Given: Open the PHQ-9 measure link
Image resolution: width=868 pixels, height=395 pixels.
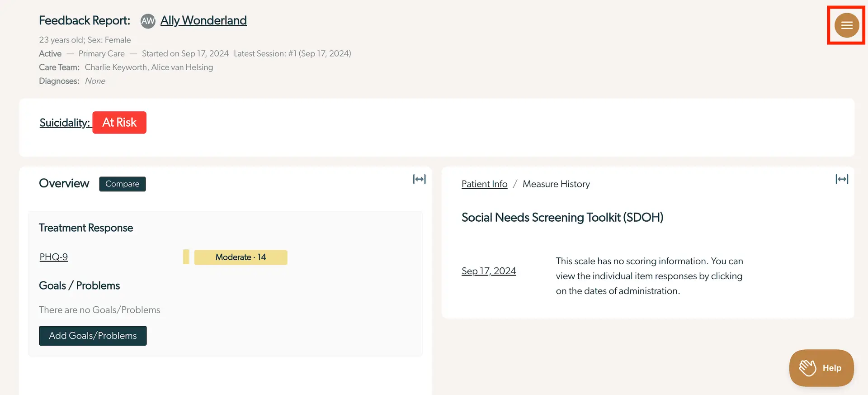Looking at the screenshot, I should [53, 257].
